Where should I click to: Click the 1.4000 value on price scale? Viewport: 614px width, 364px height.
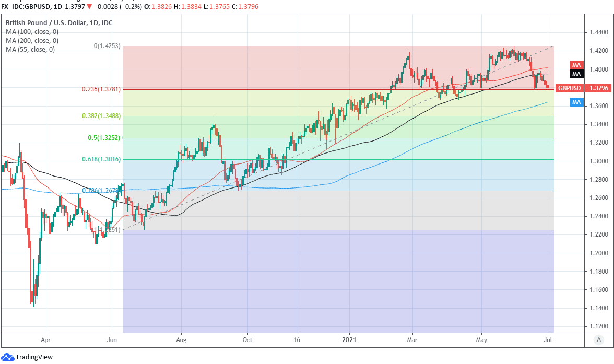pyautogui.click(x=598, y=69)
